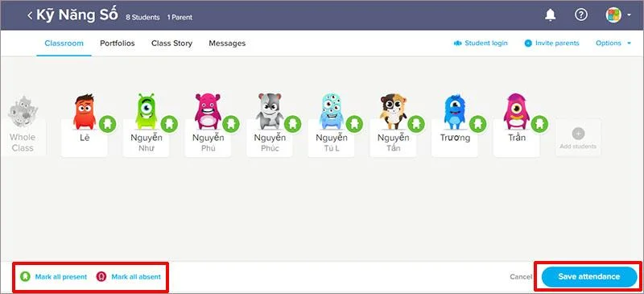The width and height of the screenshot is (644, 294).
Task: Click Nguyễn Phú's pink monster avatar
Action: point(208,112)
